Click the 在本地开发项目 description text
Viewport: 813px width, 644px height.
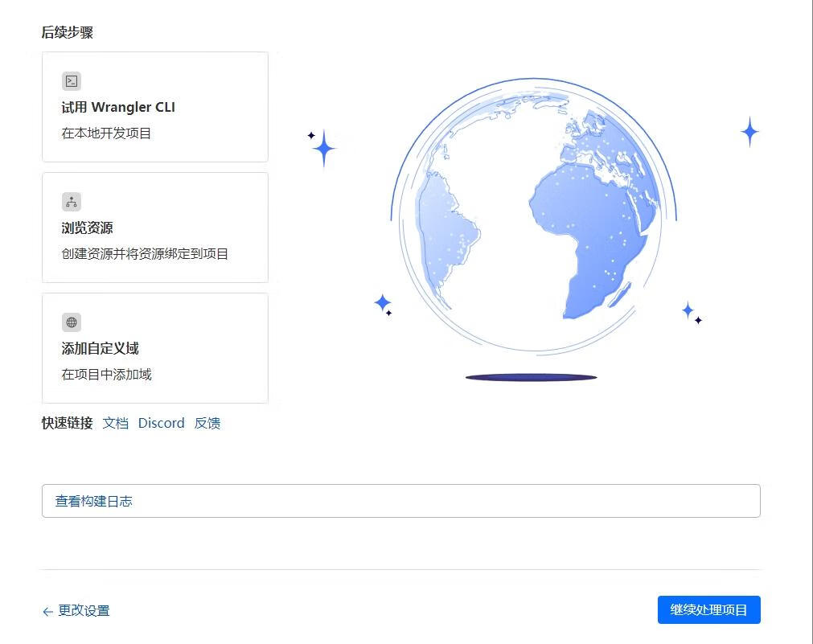[106, 133]
